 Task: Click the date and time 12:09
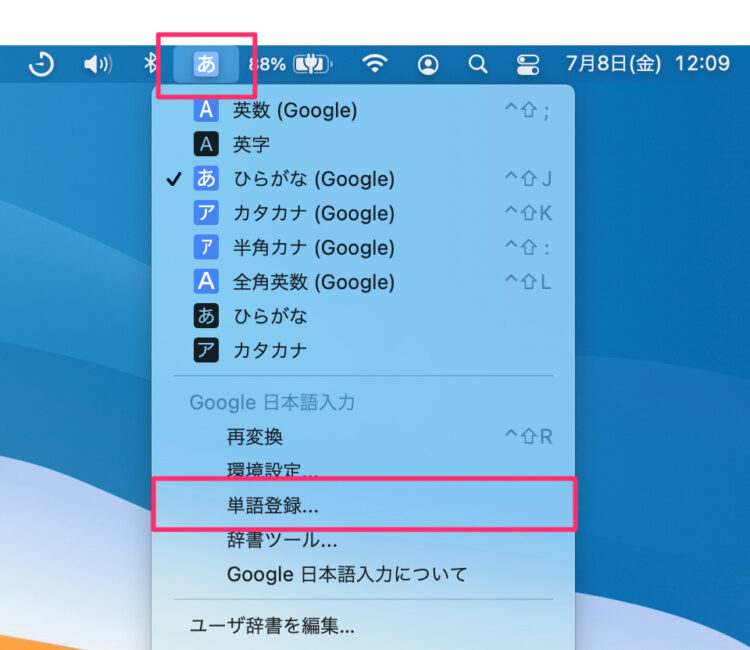pos(648,63)
